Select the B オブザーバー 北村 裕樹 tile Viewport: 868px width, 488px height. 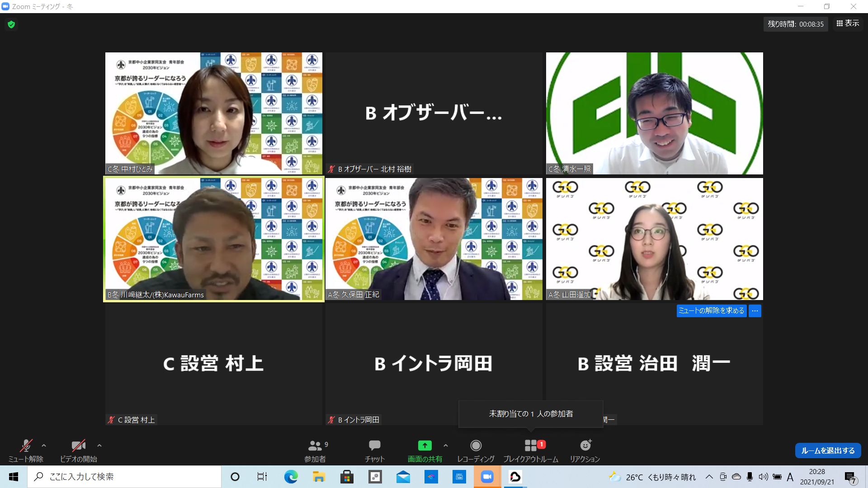click(434, 113)
